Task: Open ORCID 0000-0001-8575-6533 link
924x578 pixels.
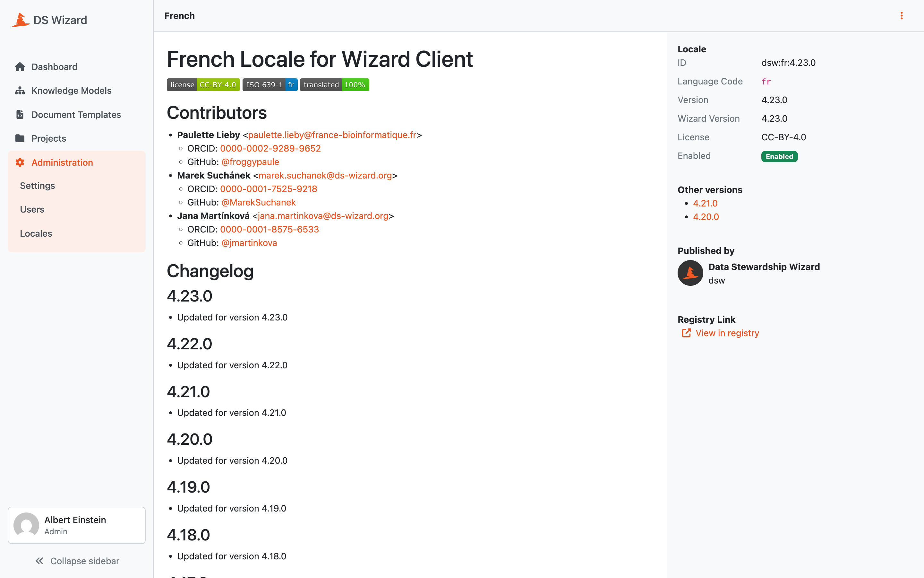Action: coord(269,229)
